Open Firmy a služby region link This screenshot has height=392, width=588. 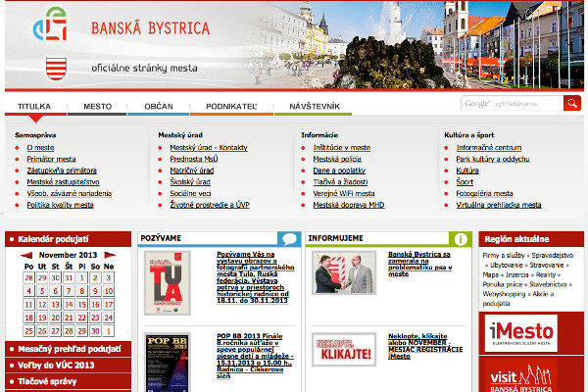pyautogui.click(x=504, y=256)
